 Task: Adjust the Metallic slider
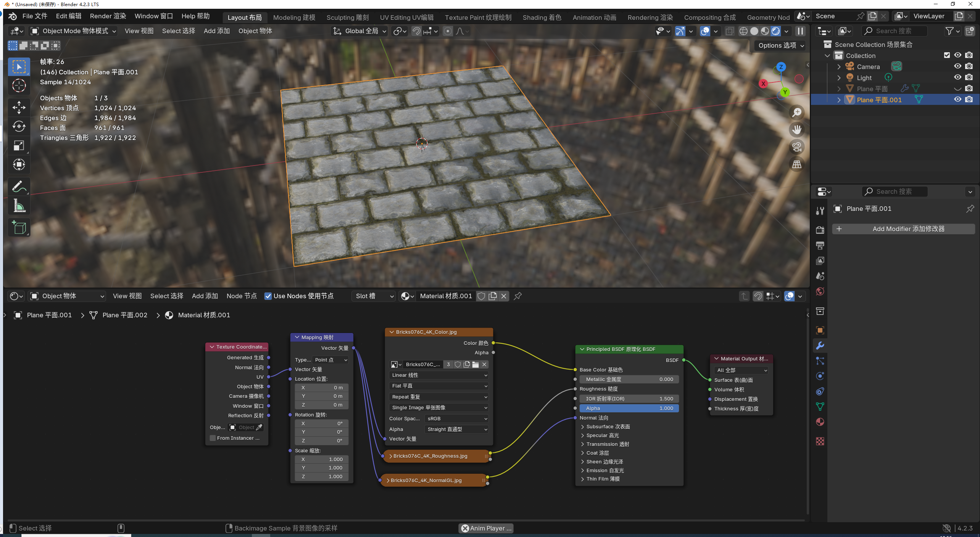click(629, 379)
